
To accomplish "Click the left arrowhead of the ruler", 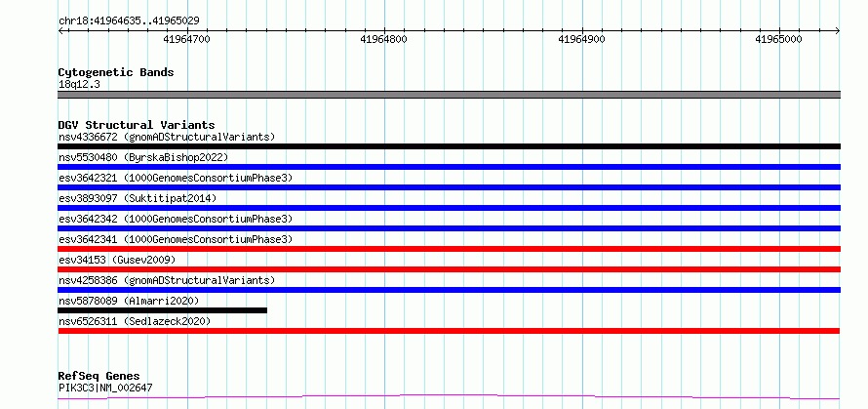I will [61, 30].
